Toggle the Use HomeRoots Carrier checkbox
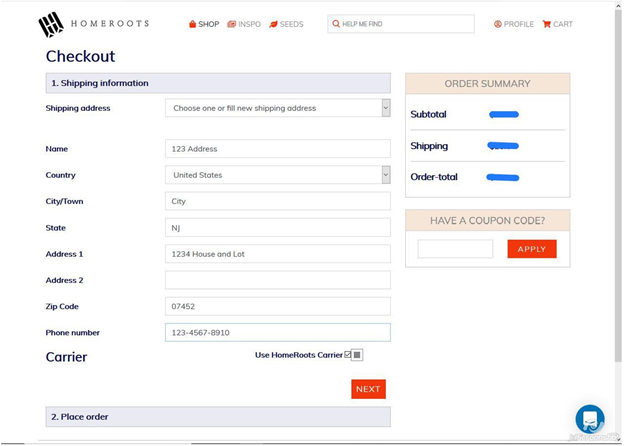The image size is (629, 446). [348, 355]
